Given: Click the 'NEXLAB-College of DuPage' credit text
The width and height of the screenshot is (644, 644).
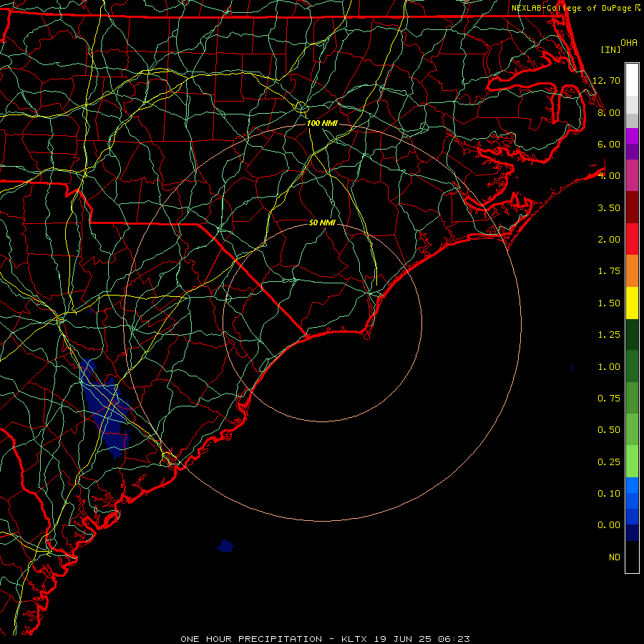Looking at the screenshot, I should (x=571, y=8).
